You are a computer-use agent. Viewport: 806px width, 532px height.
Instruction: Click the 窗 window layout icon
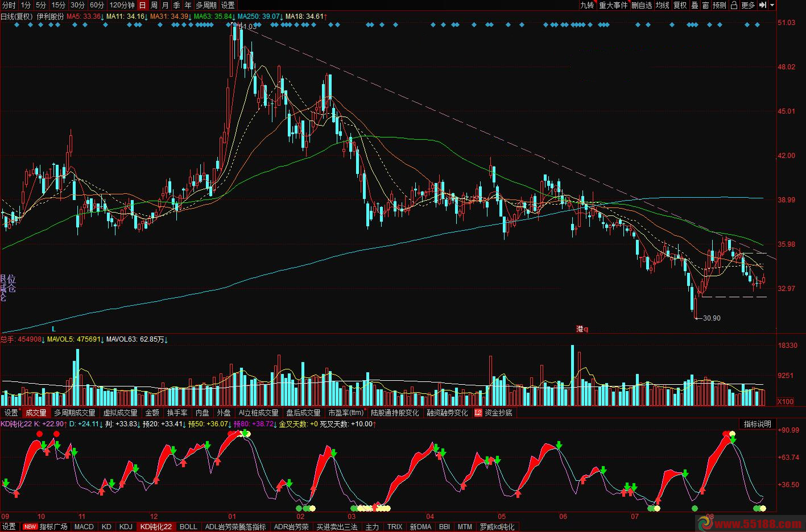coord(705,5)
